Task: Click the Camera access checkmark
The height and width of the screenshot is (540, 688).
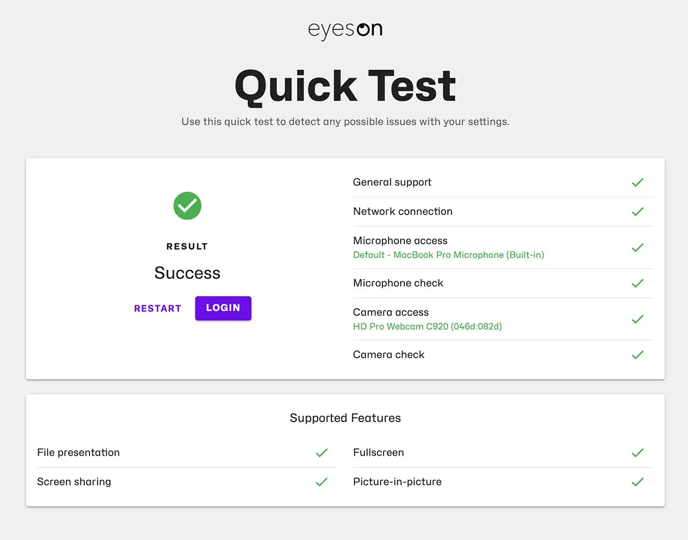Action: coord(638,319)
